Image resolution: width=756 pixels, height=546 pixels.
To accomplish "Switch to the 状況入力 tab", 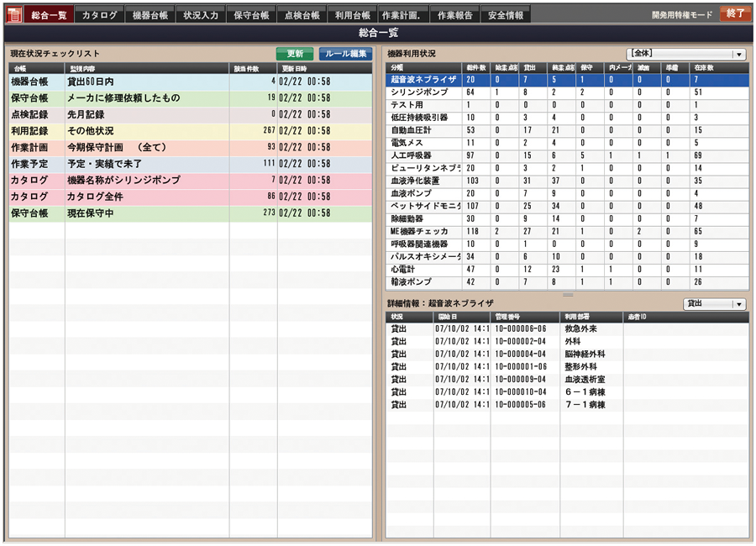I will pos(201,13).
